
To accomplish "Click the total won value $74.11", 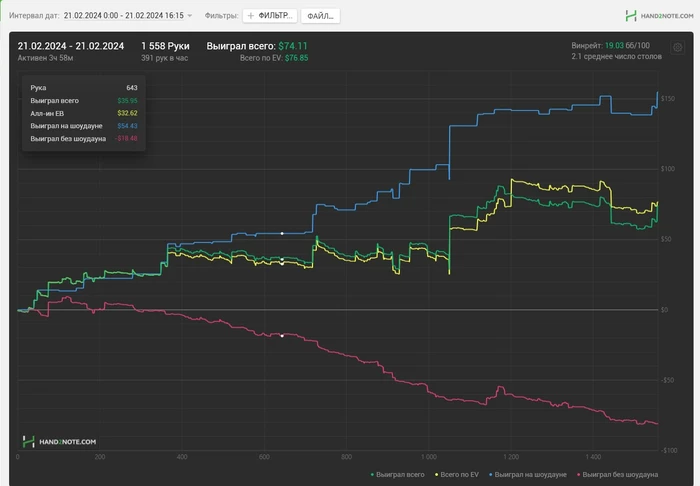I will pyautogui.click(x=293, y=46).
